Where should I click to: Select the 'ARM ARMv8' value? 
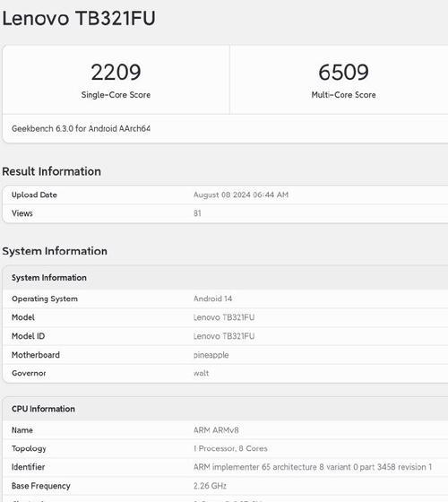click(216, 430)
